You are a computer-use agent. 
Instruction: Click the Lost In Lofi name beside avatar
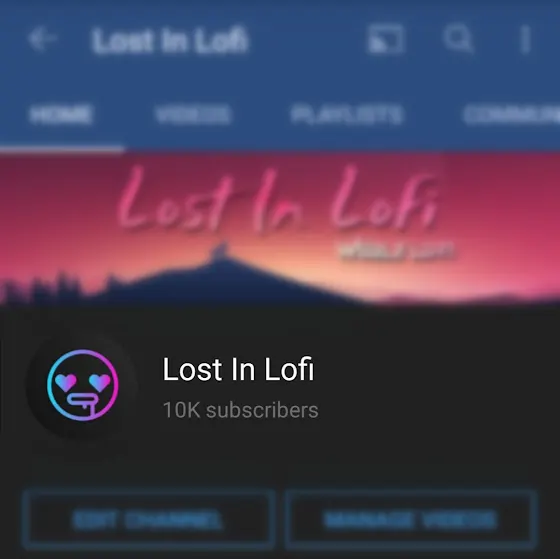pyautogui.click(x=238, y=369)
